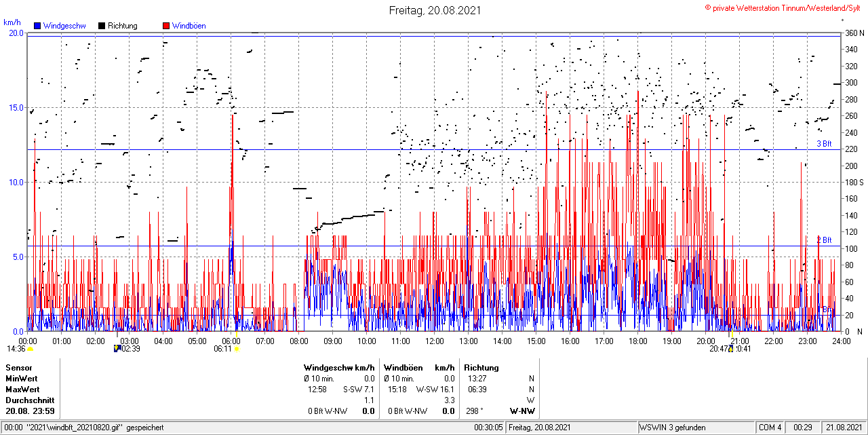Click the 24:00 time axis label
Image resolution: width=868 pixels, height=435 pixels.
click(x=841, y=341)
